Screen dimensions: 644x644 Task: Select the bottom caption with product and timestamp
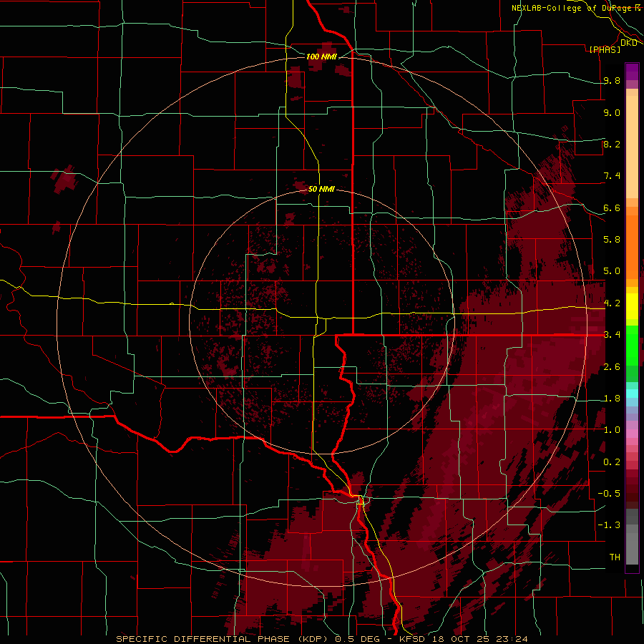pos(321,639)
